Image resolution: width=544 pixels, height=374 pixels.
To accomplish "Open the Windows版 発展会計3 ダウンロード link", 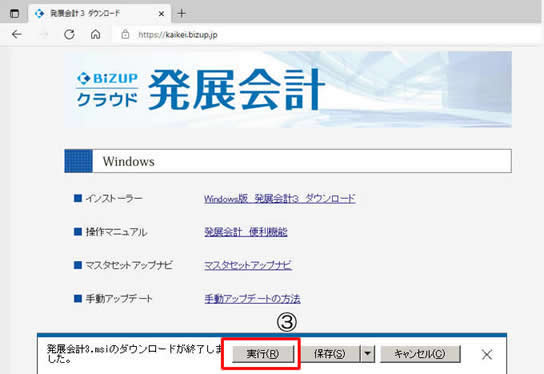I will coord(280,199).
